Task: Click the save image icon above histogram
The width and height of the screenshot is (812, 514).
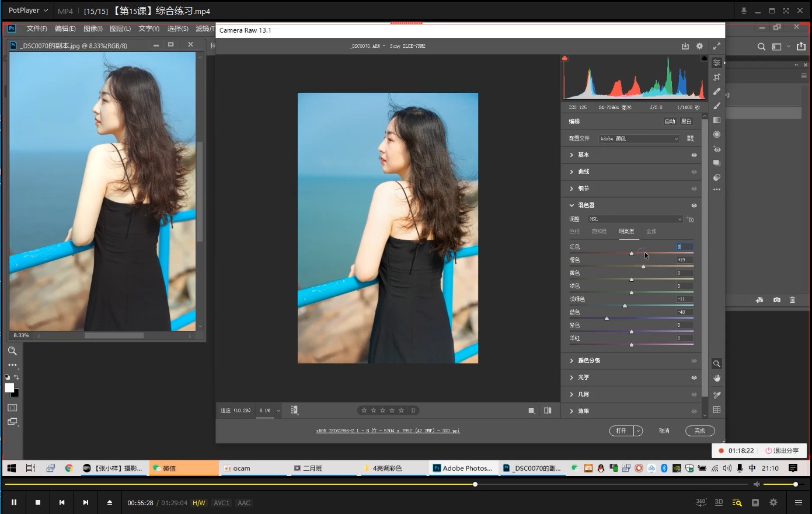Action: pos(685,46)
